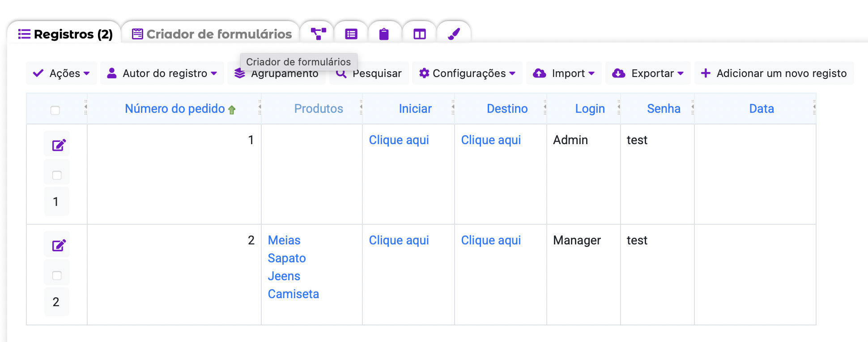The height and width of the screenshot is (342, 868).
Task: Open the Sapato product link
Action: coord(287,258)
